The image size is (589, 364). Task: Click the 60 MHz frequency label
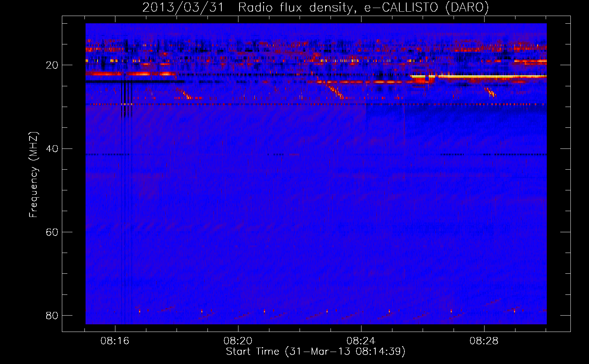pos(52,232)
